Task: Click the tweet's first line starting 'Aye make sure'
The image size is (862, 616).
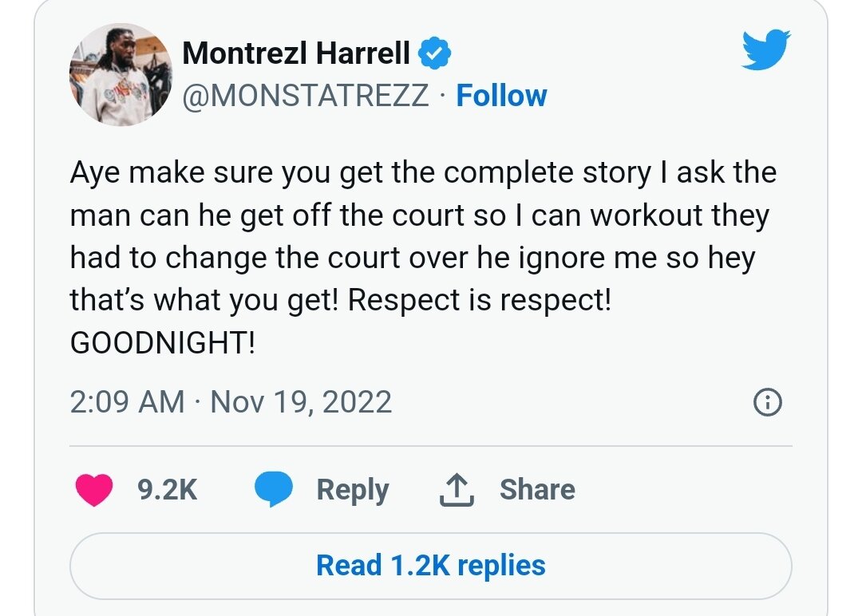Action: 423,173
